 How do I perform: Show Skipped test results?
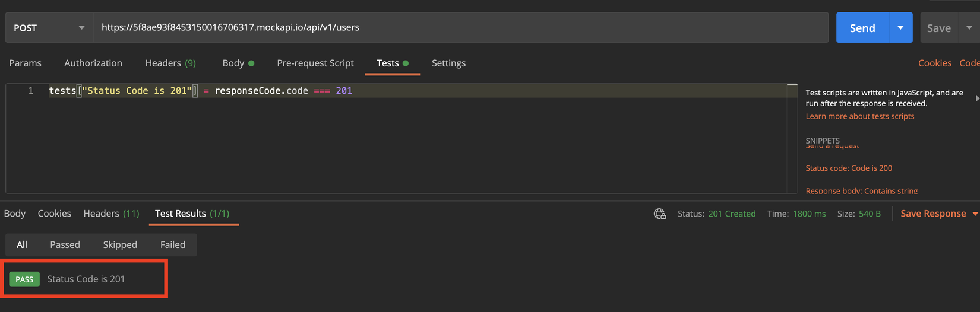coord(120,244)
